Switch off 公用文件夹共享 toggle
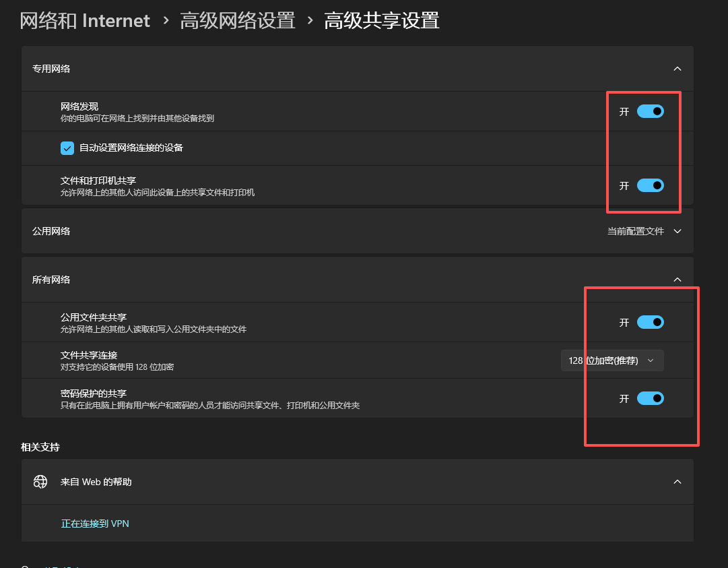 pos(650,322)
